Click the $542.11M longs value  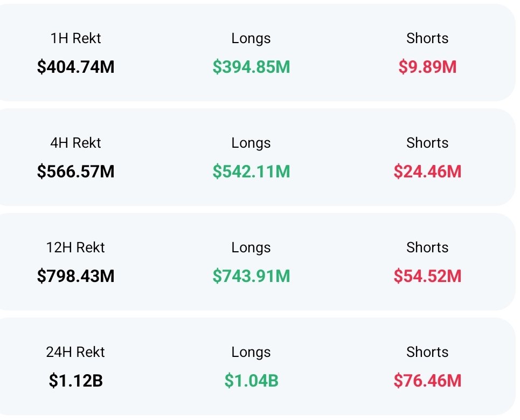251,171
